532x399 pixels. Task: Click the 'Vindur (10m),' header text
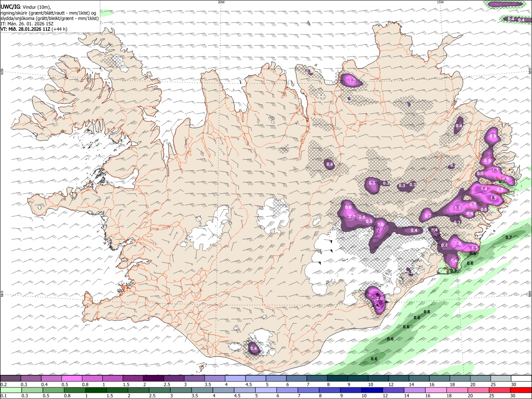(36, 7)
